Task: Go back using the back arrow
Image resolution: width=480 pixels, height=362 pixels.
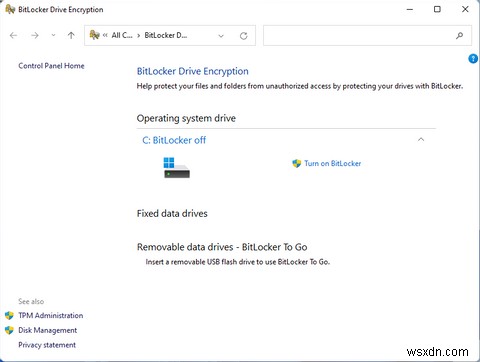Action: [13, 35]
